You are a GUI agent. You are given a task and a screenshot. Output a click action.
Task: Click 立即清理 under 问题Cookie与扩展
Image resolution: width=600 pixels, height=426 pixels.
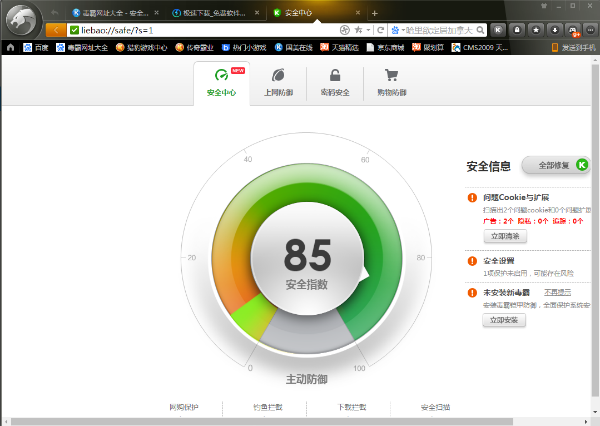click(505, 236)
